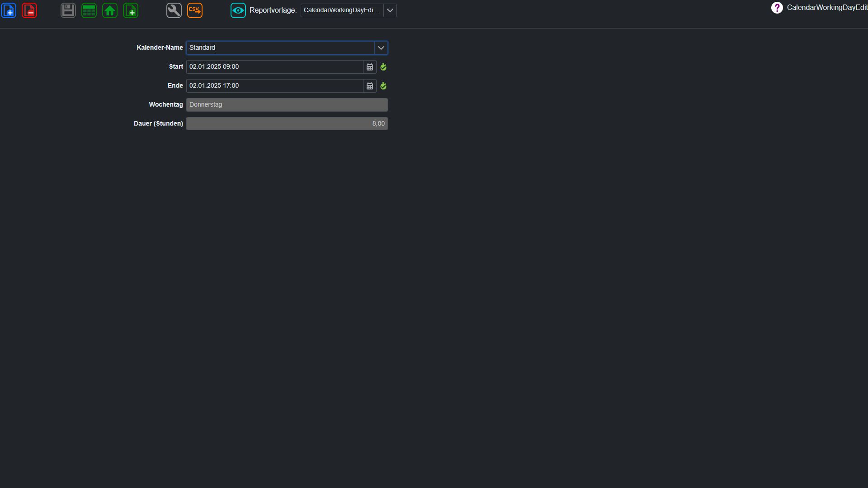The width and height of the screenshot is (868, 488).
Task: Open the calendar picker for Start
Action: click(370, 67)
